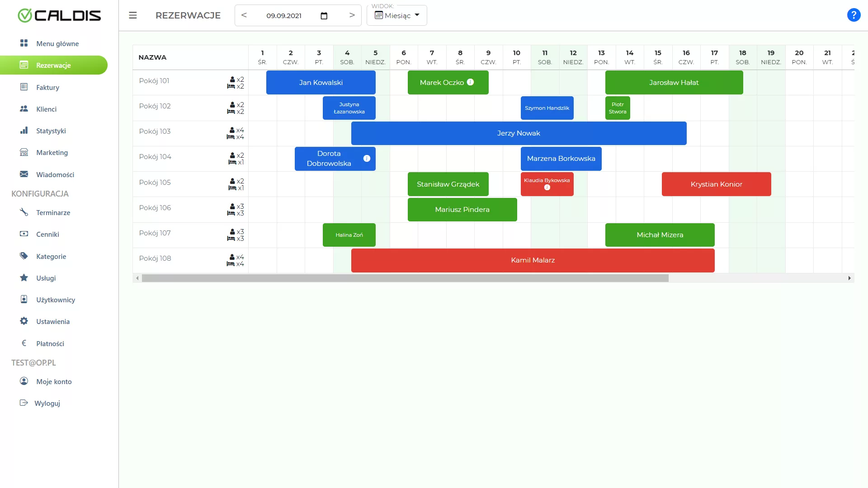The width and height of the screenshot is (868, 488).
Task: Scroll the reservations timeline right
Action: (x=849, y=278)
